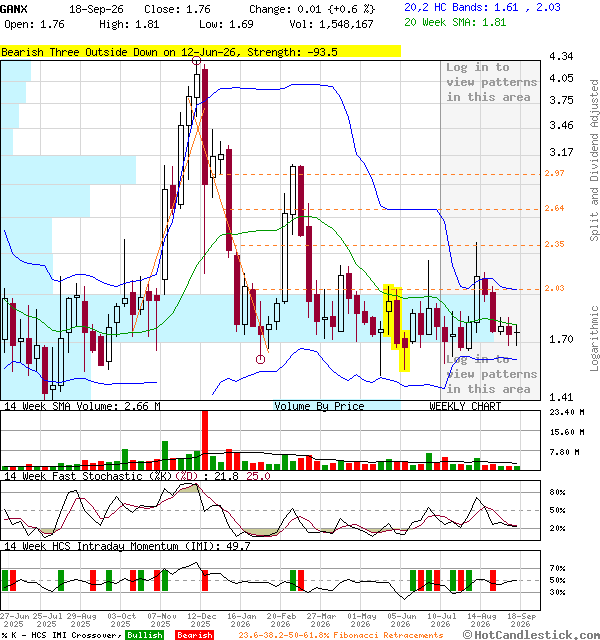Click the Bearish Three Outside Down pattern banner
Image resolution: width=600 pixels, height=640 pixels.
pos(200,52)
